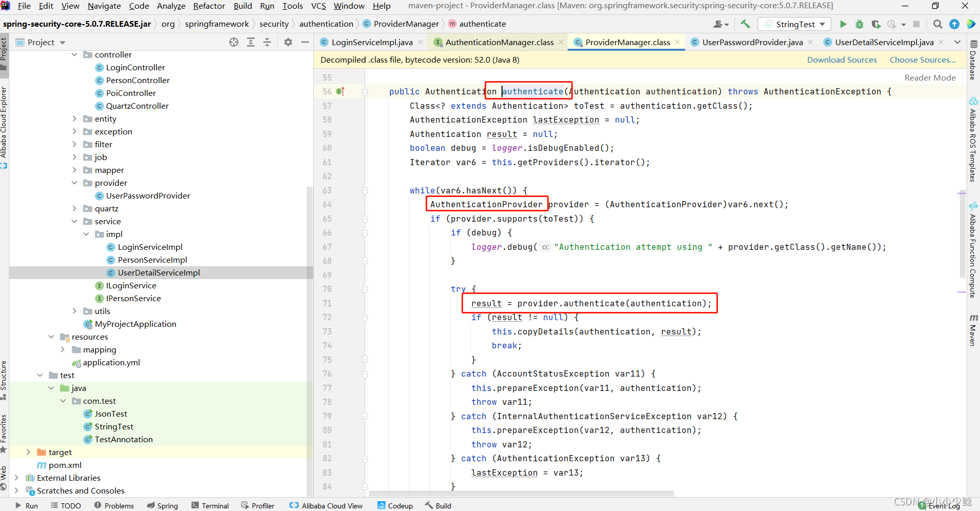Select application.yml file

(111, 362)
